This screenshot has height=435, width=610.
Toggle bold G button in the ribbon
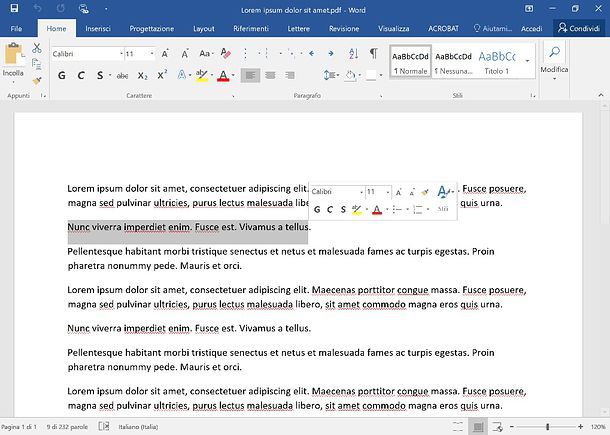click(61, 75)
